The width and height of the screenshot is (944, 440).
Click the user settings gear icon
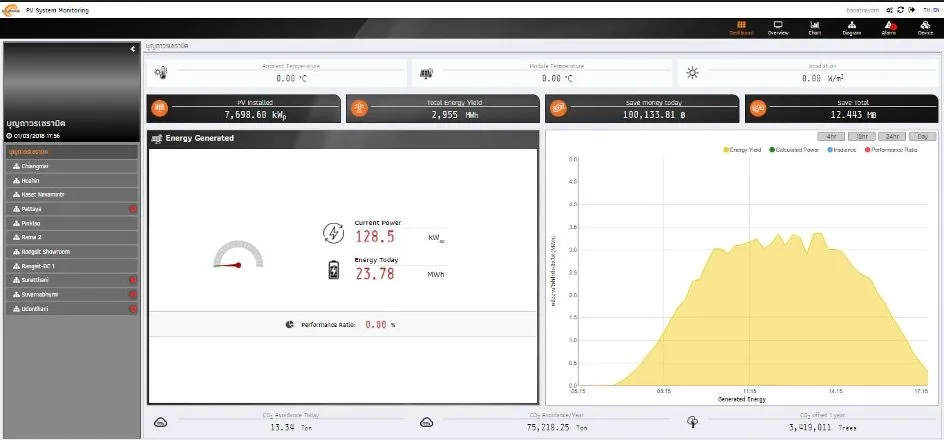tap(890, 10)
